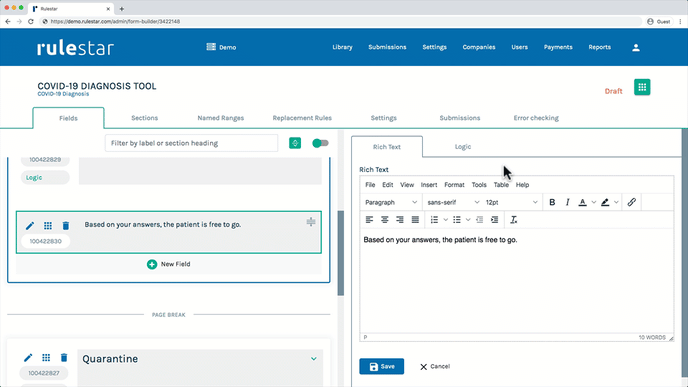Expand bullet list style options
The height and width of the screenshot is (387, 688).
(468, 220)
